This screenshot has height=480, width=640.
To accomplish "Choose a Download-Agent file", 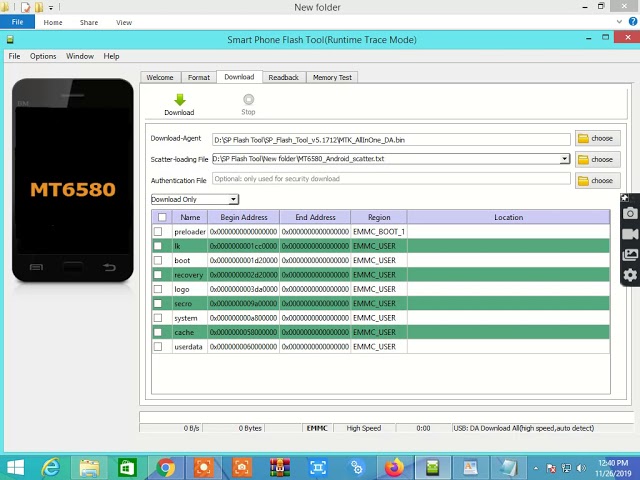I will [598, 138].
